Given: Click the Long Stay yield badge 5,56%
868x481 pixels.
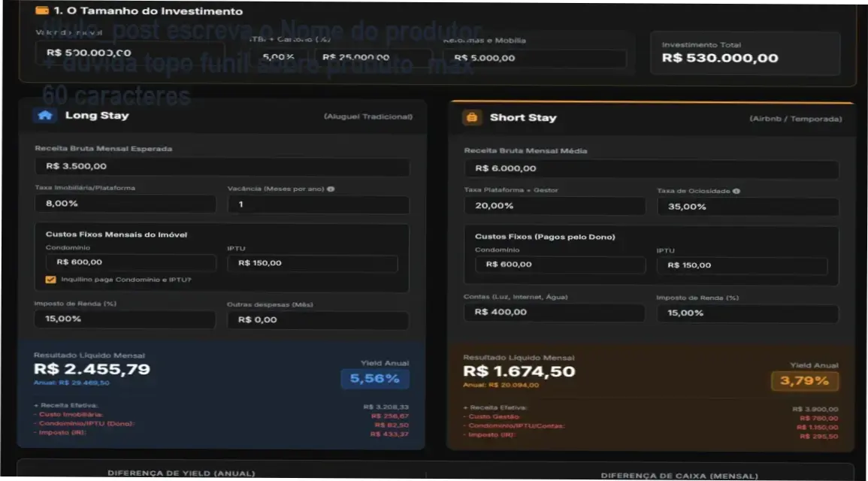Looking at the screenshot, I should coord(375,379).
